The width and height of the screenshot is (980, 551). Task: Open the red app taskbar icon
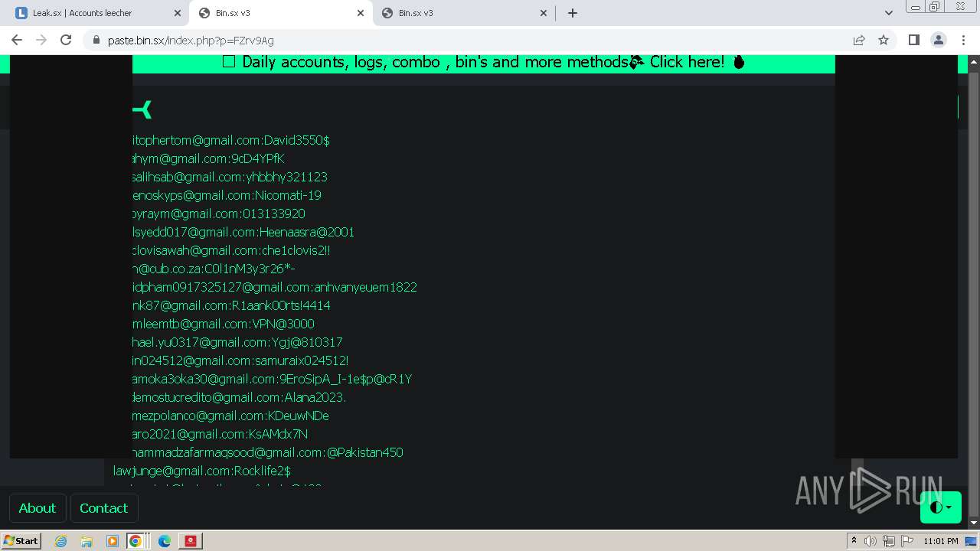[191, 541]
